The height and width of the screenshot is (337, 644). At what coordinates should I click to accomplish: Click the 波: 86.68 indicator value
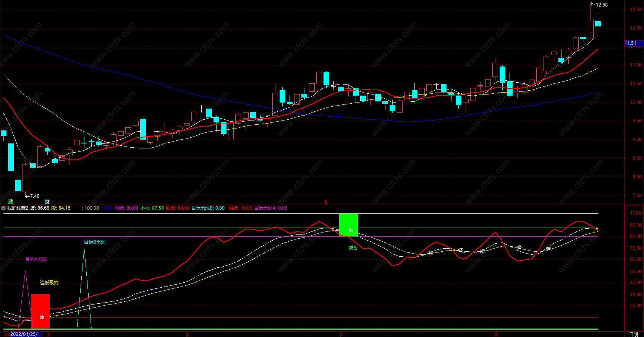click(40, 208)
